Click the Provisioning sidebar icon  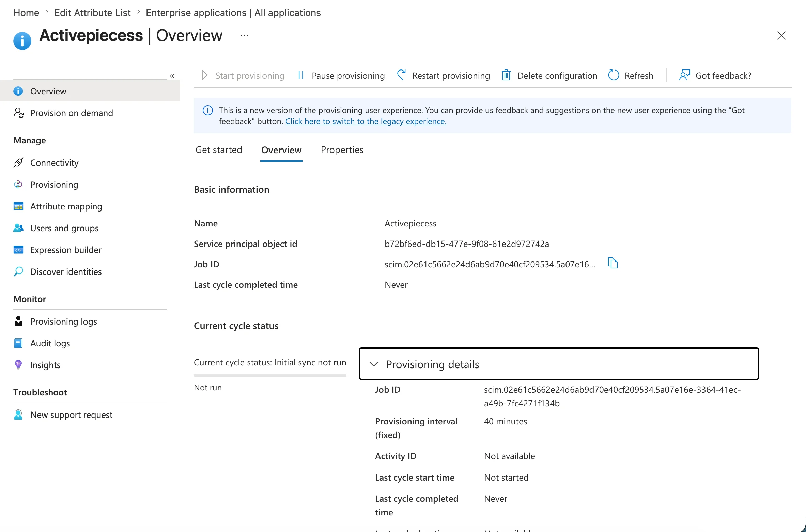[18, 184]
